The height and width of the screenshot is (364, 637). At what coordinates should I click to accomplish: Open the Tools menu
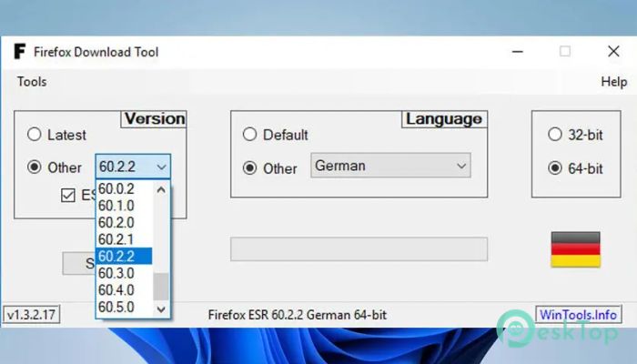click(x=32, y=82)
